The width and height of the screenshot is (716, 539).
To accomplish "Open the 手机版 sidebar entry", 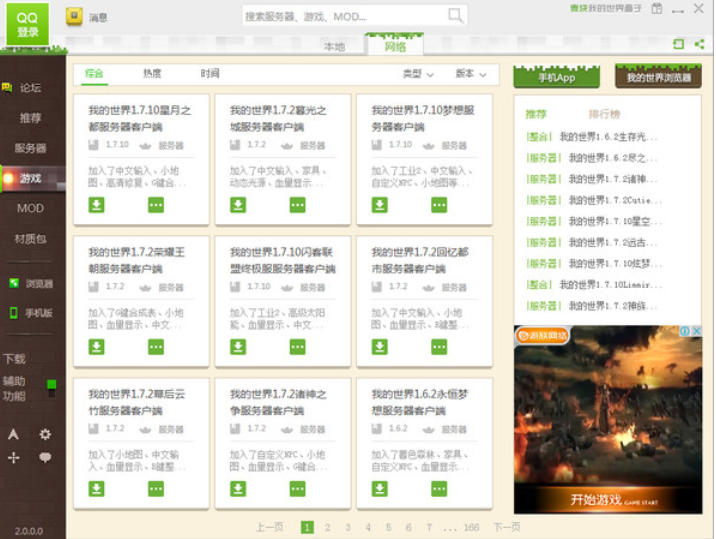I will pyautogui.click(x=31, y=313).
